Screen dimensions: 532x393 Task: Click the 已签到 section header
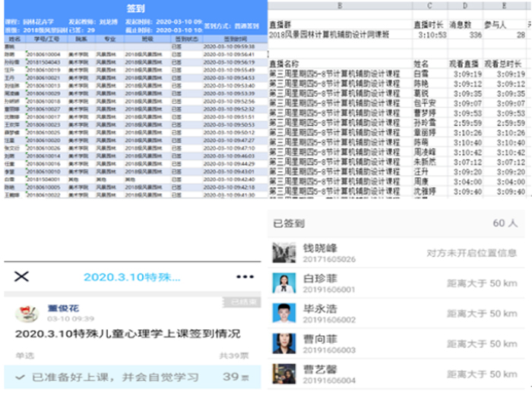(x=289, y=223)
